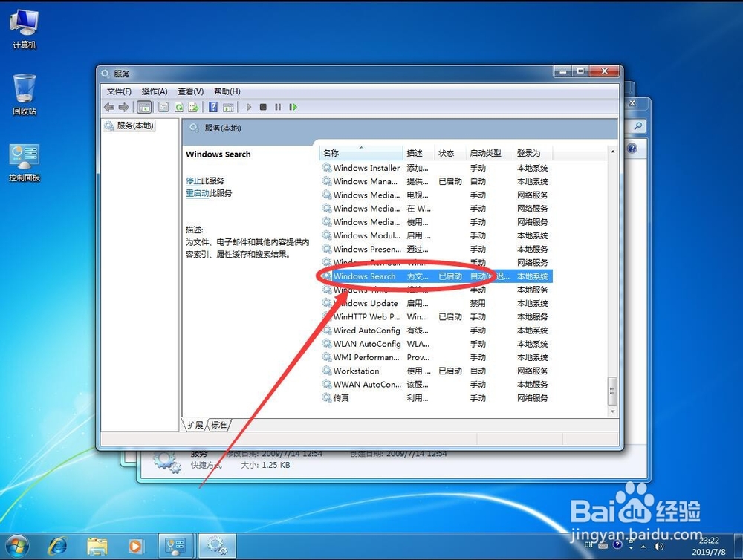The width and height of the screenshot is (743, 560).
Task: Open the 查看(V) menu
Action: [x=190, y=91]
